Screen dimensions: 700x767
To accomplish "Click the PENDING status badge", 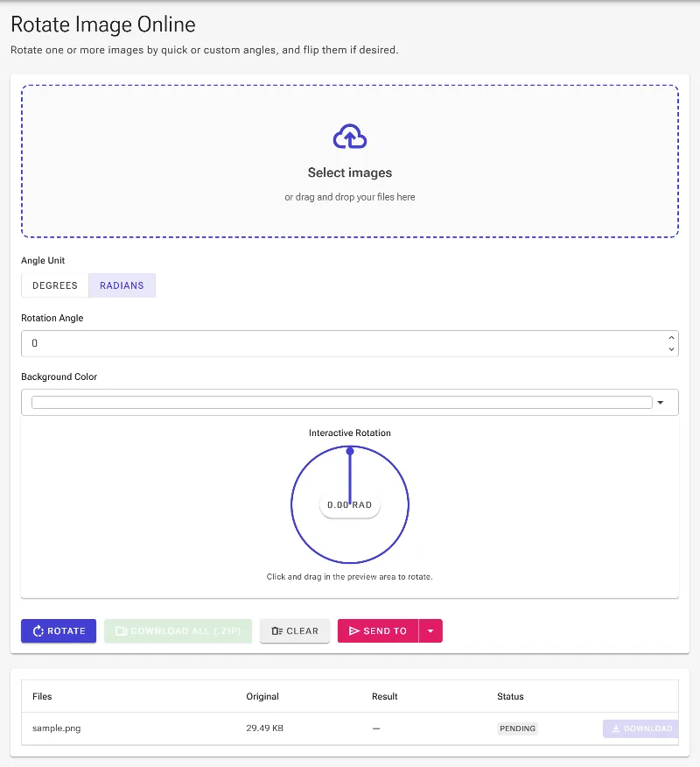I will [x=518, y=728].
